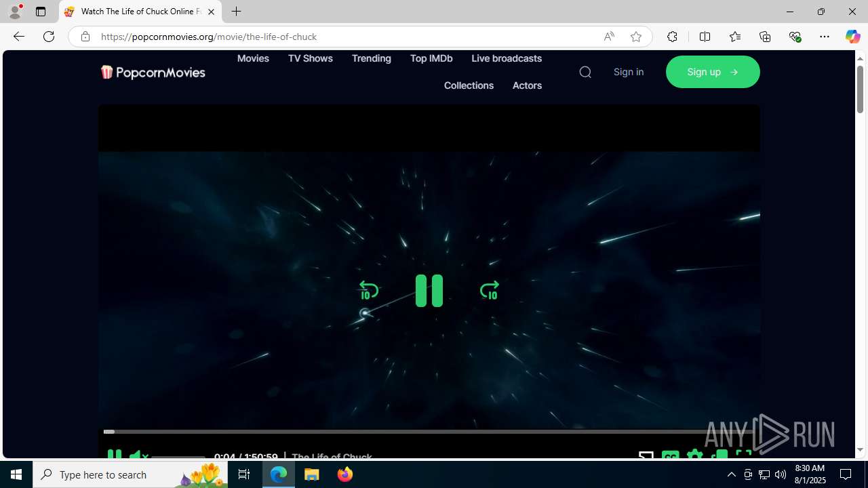Open Collections page
Image resolution: width=868 pixels, height=488 pixels.
point(469,85)
